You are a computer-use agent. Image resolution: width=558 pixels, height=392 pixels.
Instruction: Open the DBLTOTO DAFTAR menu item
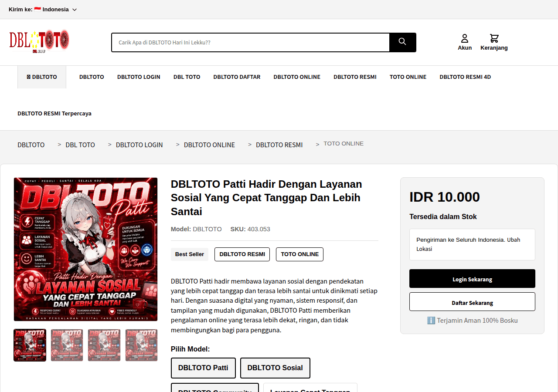237,77
